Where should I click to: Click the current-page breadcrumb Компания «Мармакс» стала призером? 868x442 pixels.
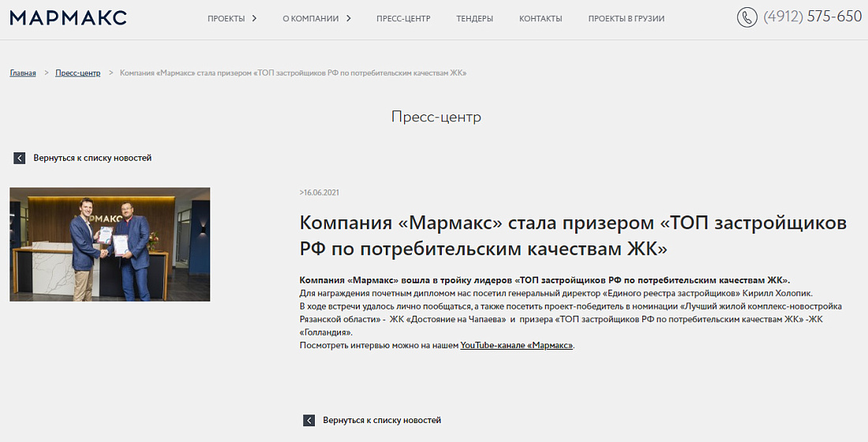(x=293, y=73)
